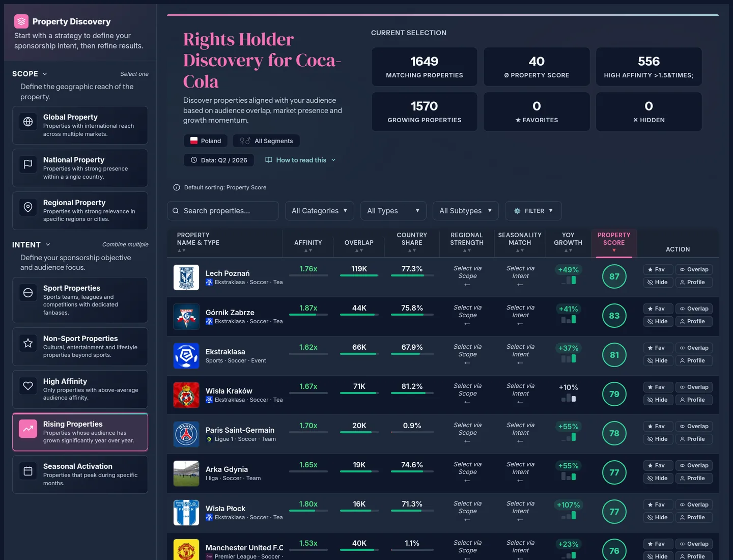The image size is (733, 560).
Task: Sort by Country Share column
Action: (x=412, y=242)
